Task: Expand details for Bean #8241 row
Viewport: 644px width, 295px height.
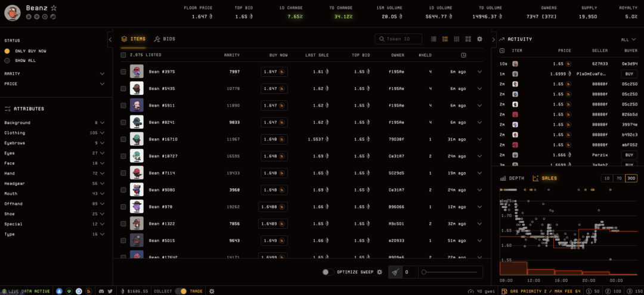Action: 479,122
